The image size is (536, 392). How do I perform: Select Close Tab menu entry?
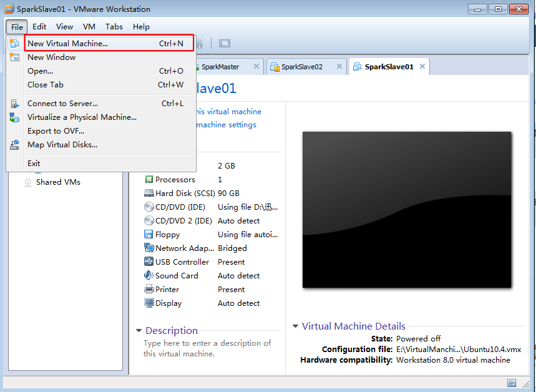coord(109,84)
